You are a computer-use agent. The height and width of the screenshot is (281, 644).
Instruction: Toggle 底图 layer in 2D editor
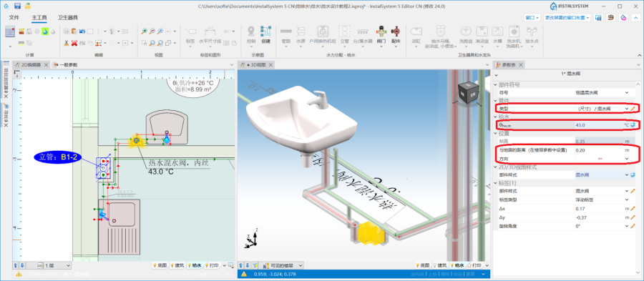(160, 265)
